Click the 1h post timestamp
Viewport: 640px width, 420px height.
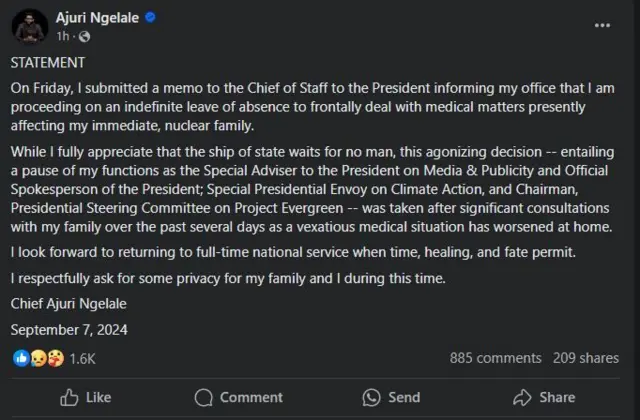pyautogui.click(x=64, y=36)
